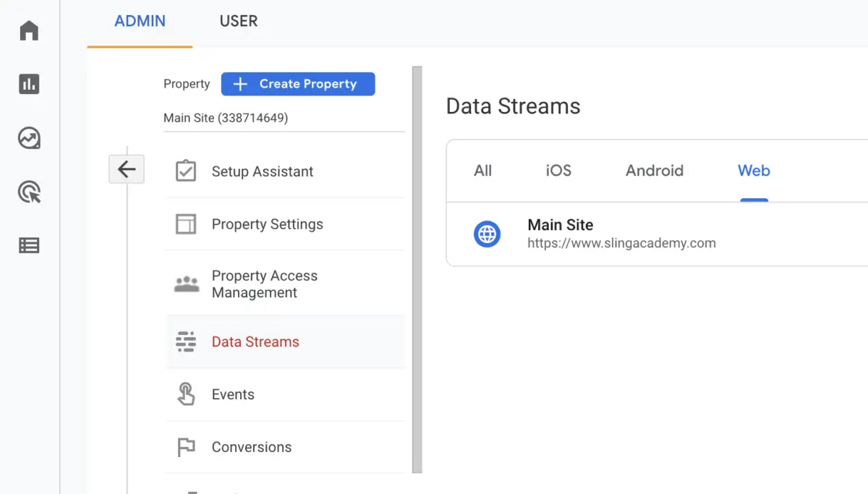Screen dimensions: 868x494
Task: Open property selector Main Site (338714649)
Action: click(284, 118)
